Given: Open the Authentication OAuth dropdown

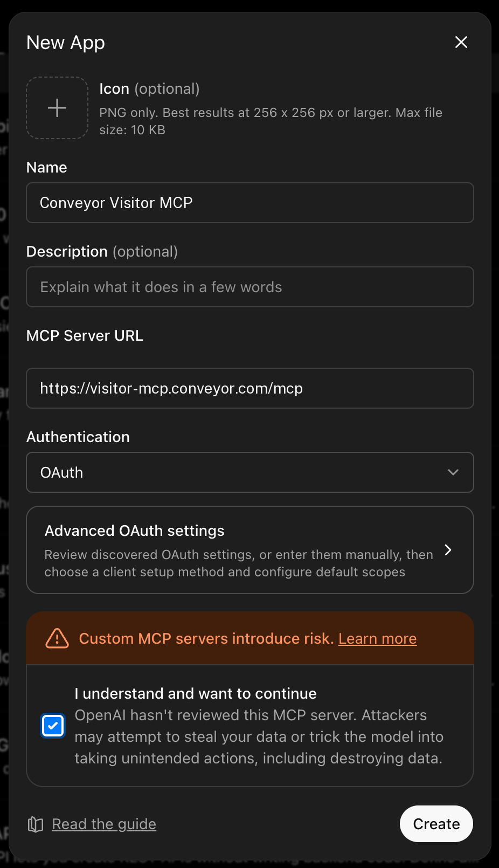Looking at the screenshot, I should 250,472.
